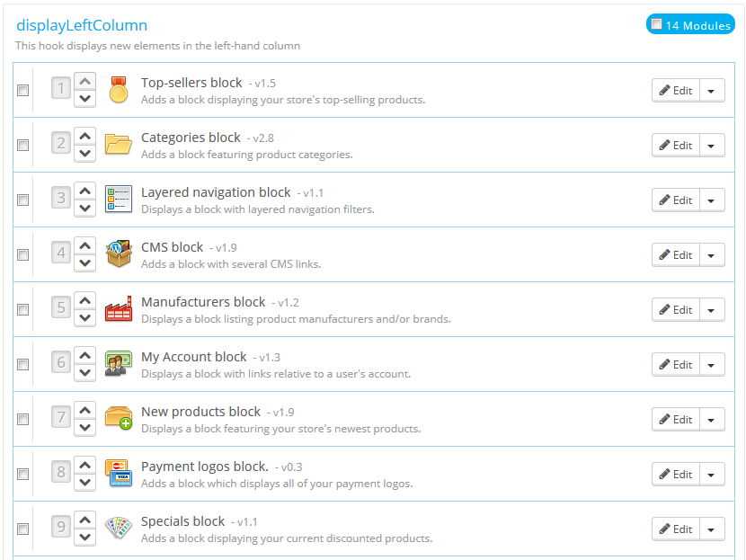Viewport: 746px width, 560px height.
Task: Click the My Account block icon
Action: tap(118, 364)
